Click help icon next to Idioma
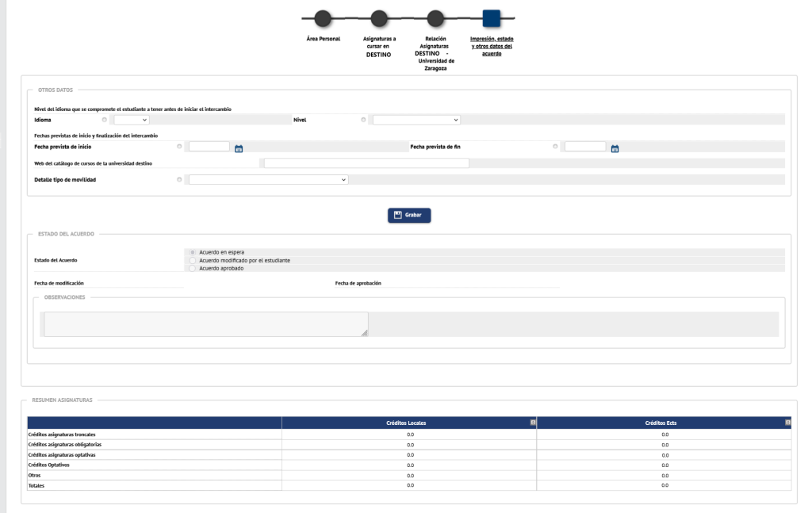The height and width of the screenshot is (513, 812). tap(105, 120)
